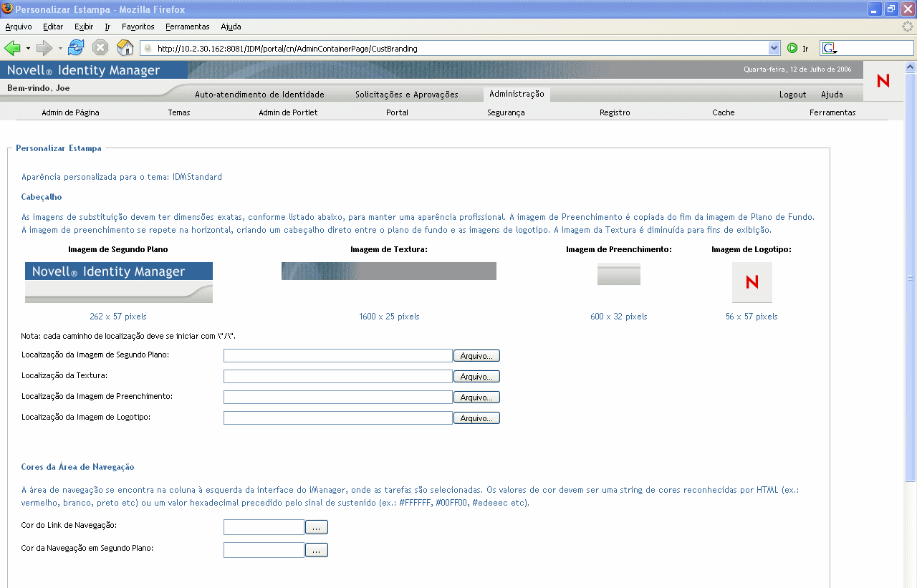Click the Imagem de Segundo Plano preview thumbnail
917x588 pixels.
pyautogui.click(x=119, y=282)
